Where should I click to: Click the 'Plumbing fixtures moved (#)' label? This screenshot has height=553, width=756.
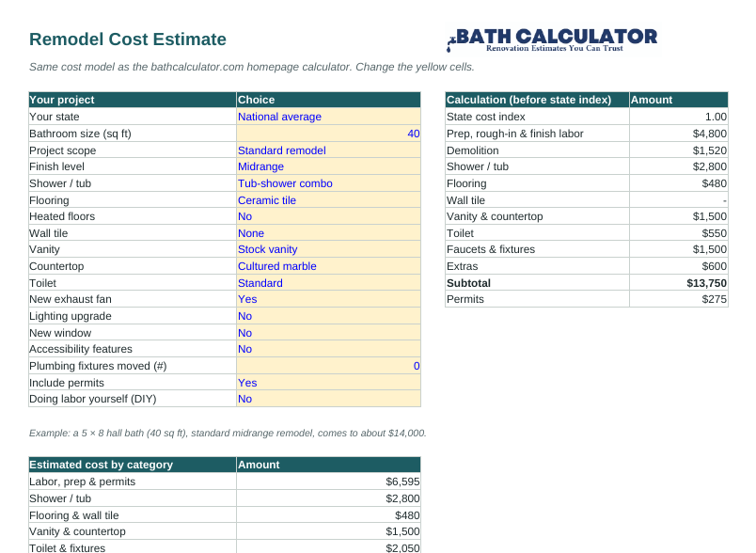click(98, 366)
